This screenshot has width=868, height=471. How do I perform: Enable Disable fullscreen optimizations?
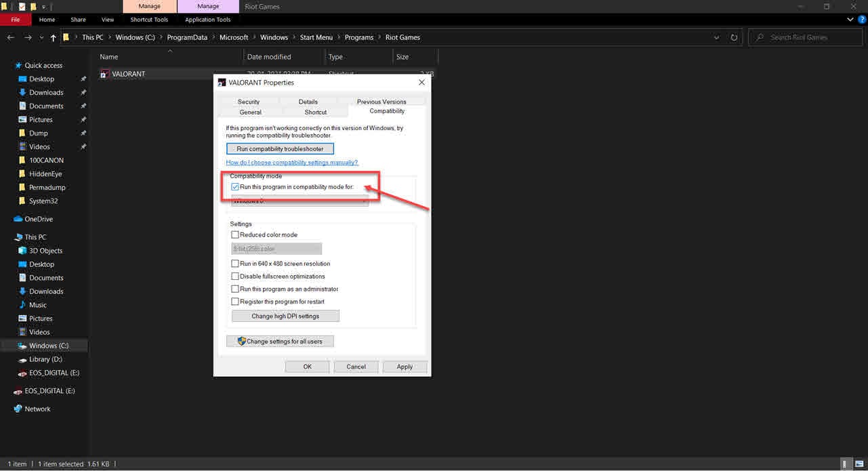tap(235, 277)
